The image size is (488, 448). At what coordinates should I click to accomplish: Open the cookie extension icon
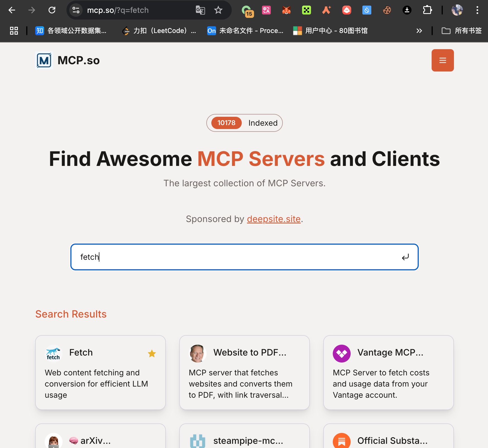(387, 10)
